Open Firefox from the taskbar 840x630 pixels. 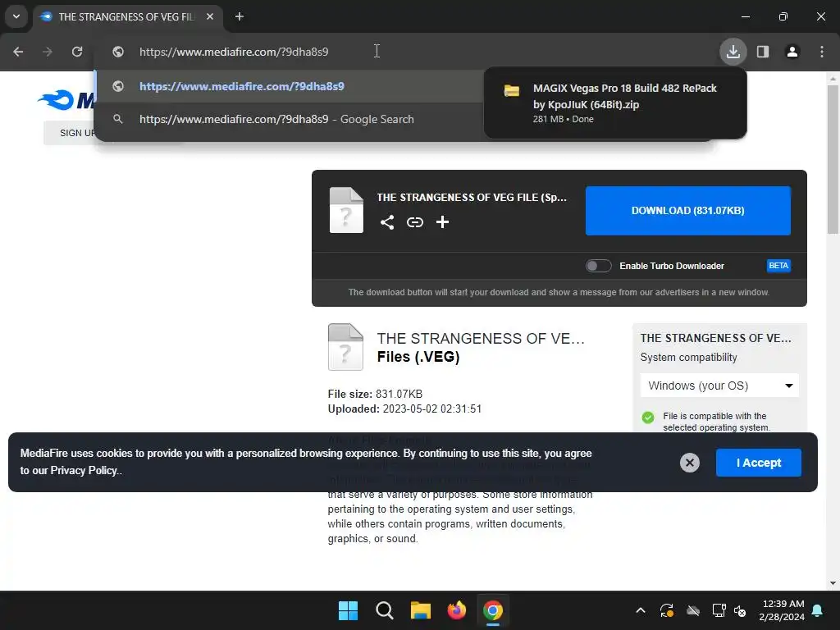[456, 610]
